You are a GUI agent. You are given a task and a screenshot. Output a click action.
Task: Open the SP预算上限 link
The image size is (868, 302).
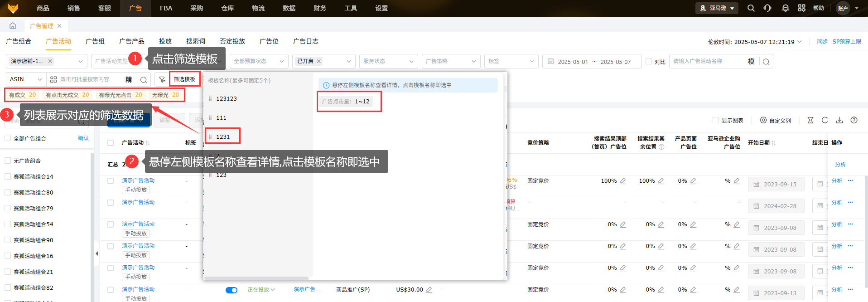tap(847, 42)
